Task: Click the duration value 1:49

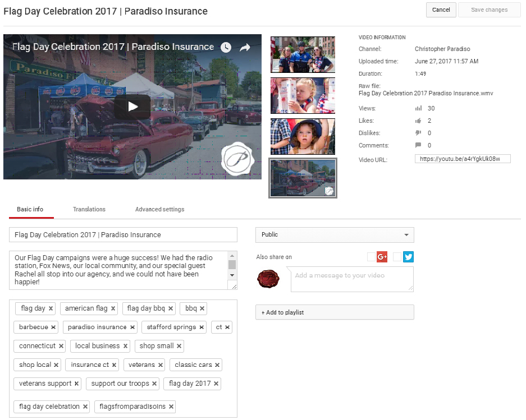Action: 420,74
